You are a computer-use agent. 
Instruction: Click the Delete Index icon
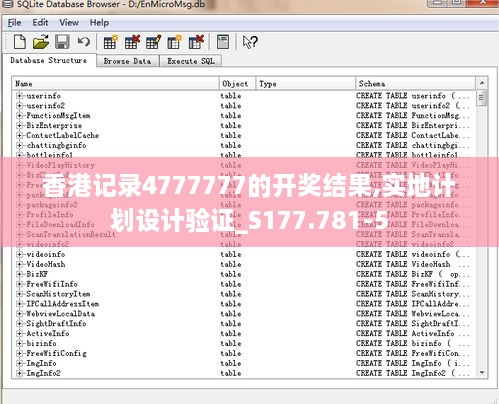point(196,42)
